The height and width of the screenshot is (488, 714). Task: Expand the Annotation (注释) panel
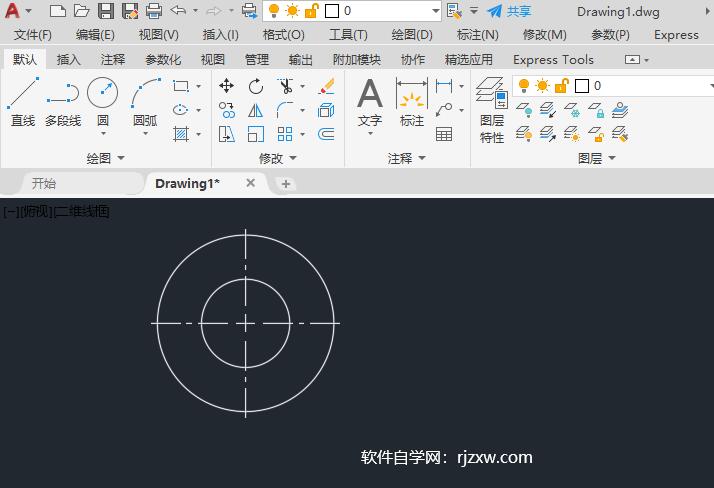(x=407, y=158)
